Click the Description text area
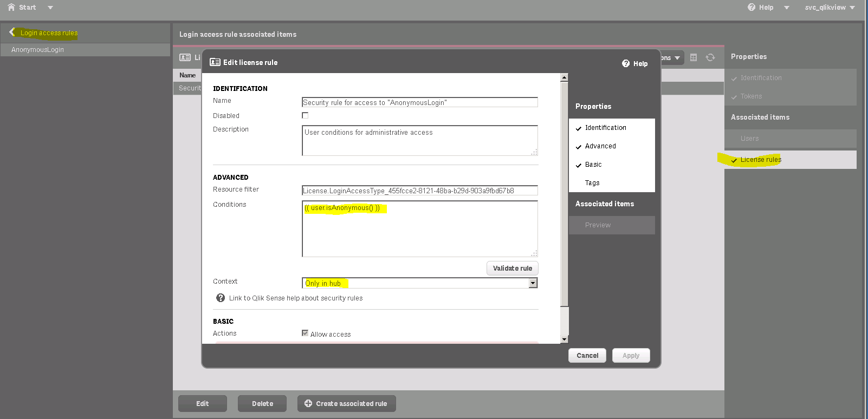Image resolution: width=868 pixels, height=419 pixels. 420,141
